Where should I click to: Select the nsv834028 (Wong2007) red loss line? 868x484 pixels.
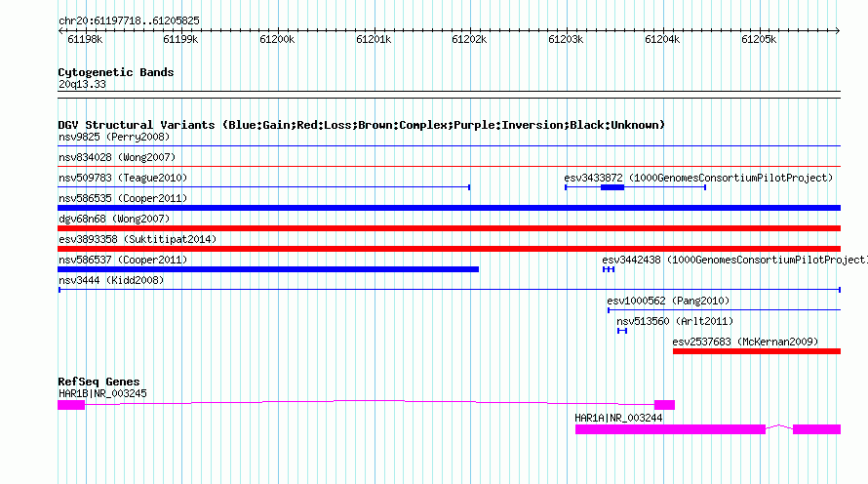point(449,166)
